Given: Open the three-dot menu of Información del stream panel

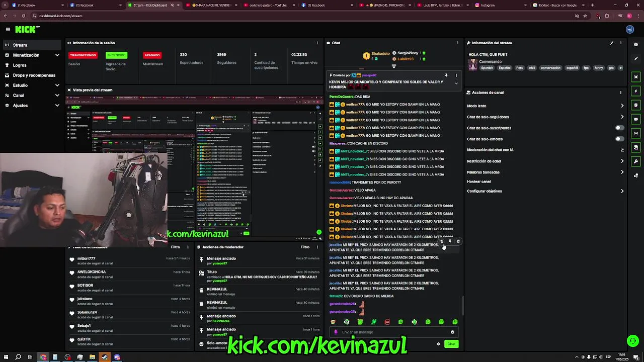Looking at the screenshot, I should click(x=621, y=43).
